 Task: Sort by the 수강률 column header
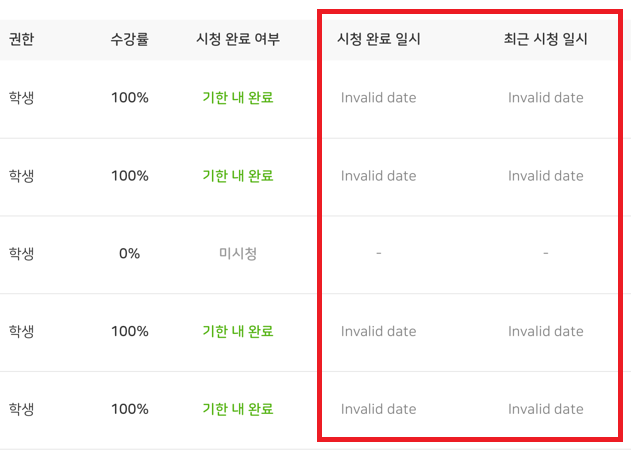point(130,40)
